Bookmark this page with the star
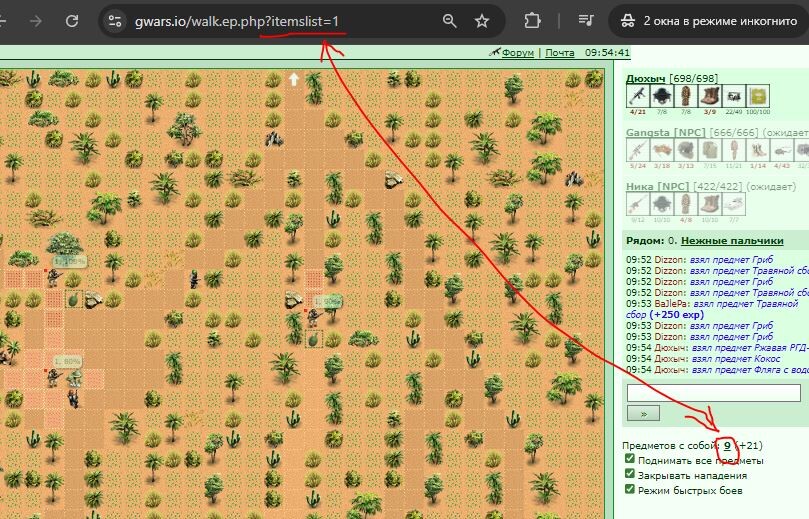The image size is (809, 519). point(482,21)
